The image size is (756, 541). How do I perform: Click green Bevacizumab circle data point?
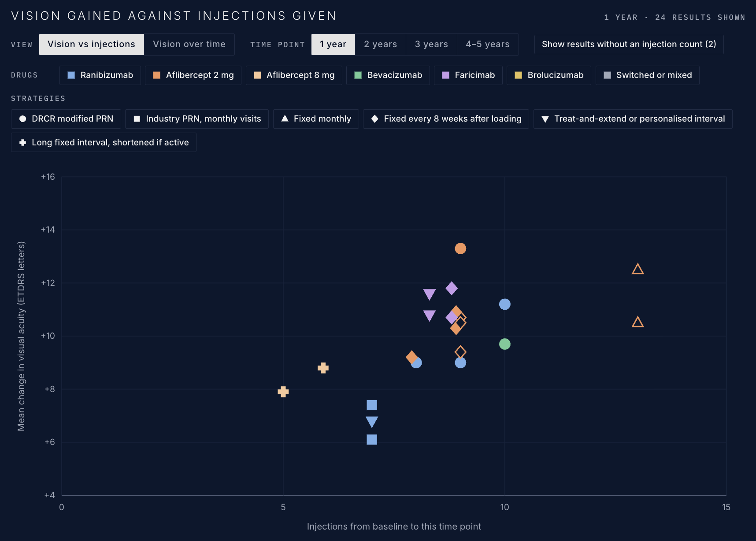tap(505, 344)
